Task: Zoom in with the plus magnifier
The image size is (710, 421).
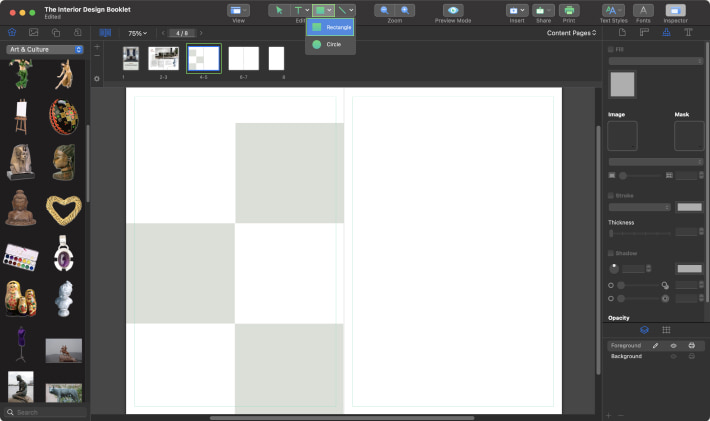Action: (405, 10)
